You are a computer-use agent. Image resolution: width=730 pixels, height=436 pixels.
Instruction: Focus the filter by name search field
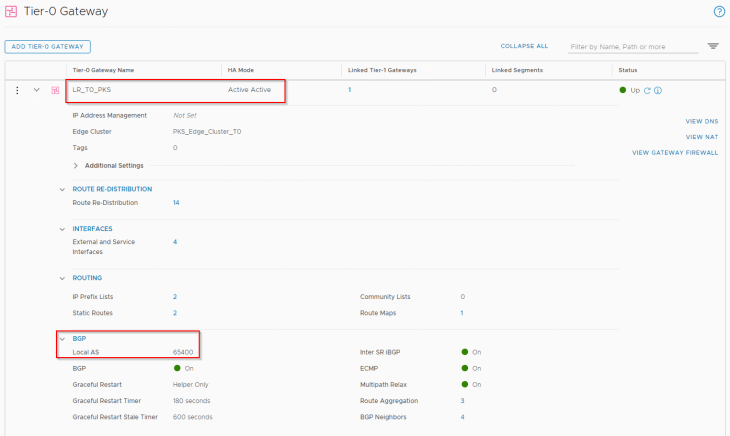(632, 46)
